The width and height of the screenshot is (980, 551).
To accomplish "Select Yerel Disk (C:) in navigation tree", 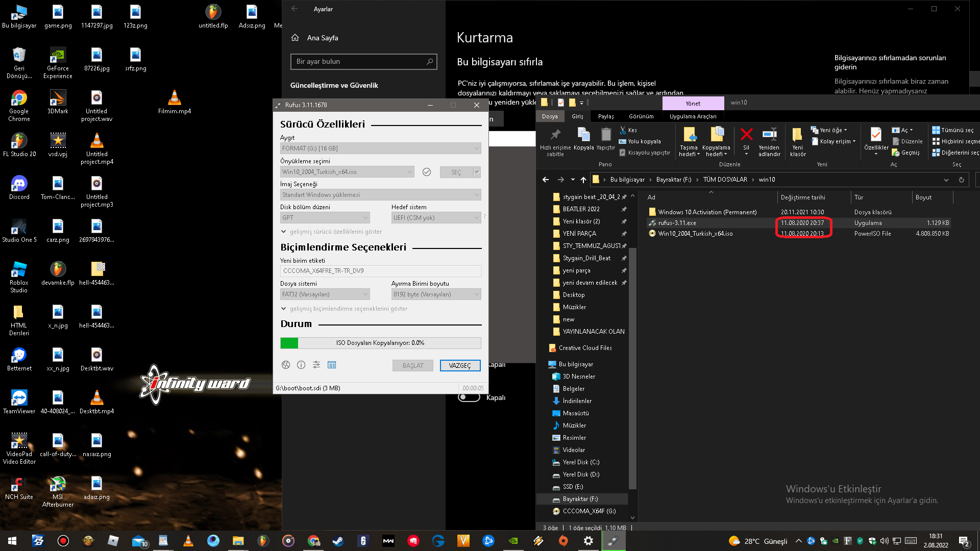I will (x=581, y=462).
